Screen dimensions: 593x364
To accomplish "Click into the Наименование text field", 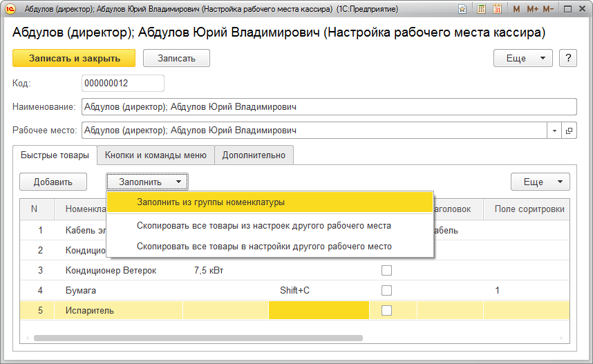I will click(x=328, y=106).
